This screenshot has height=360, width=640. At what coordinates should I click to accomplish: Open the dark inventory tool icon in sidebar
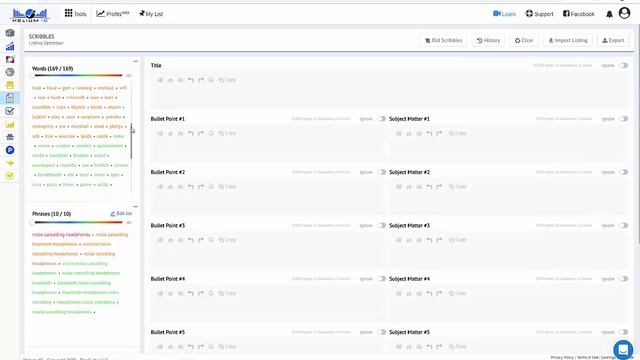pos(10,137)
